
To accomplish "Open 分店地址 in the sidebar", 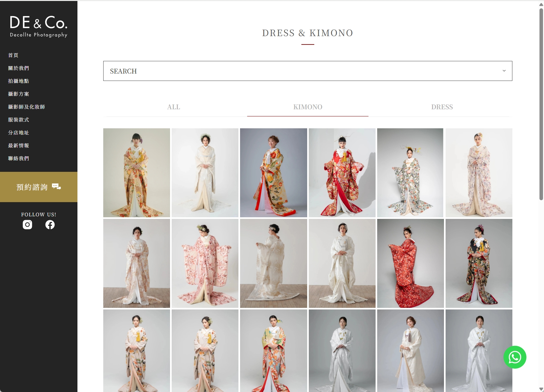I will (19, 132).
